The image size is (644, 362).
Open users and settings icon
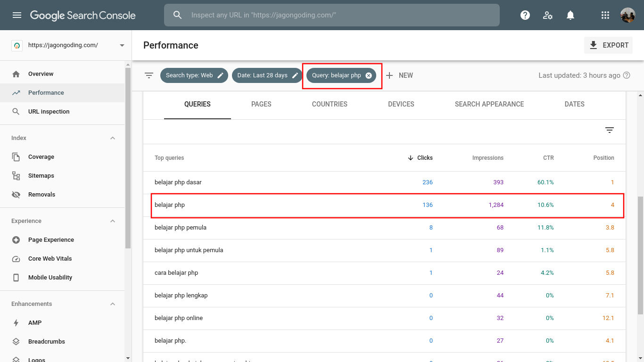[547, 15]
